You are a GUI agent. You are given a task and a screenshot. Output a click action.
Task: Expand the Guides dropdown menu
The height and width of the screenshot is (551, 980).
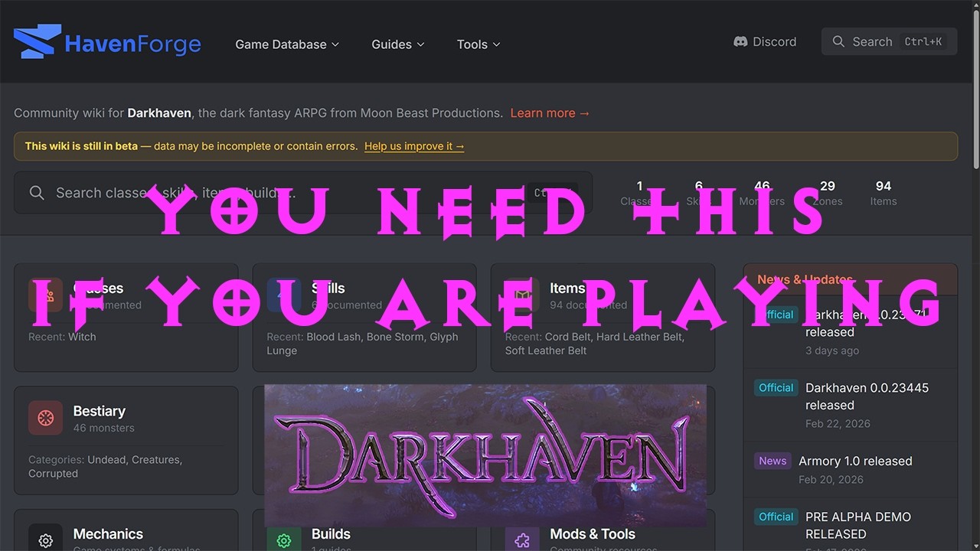point(398,44)
